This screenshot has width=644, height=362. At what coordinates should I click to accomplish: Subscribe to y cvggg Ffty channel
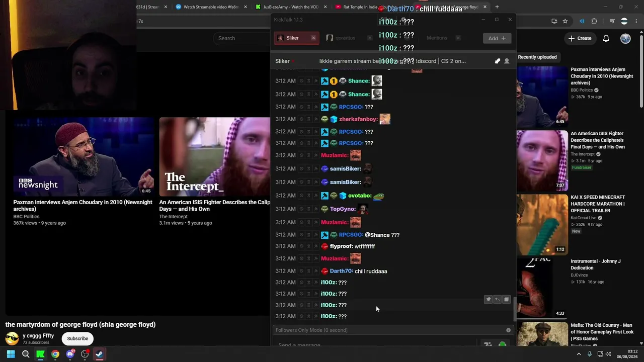(x=77, y=338)
